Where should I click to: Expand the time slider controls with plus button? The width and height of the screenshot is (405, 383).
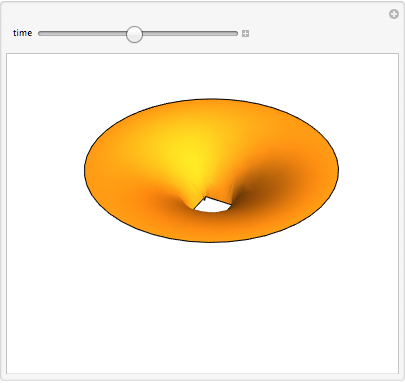[245, 33]
